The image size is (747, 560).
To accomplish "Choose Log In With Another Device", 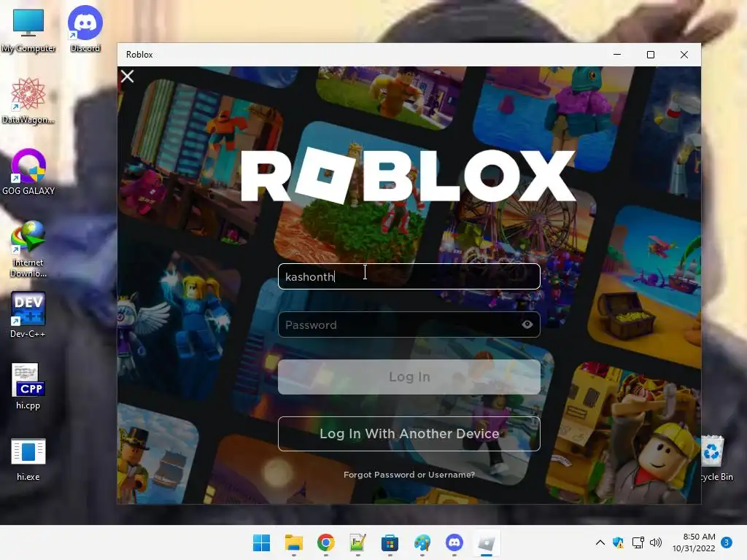I will pos(409,433).
